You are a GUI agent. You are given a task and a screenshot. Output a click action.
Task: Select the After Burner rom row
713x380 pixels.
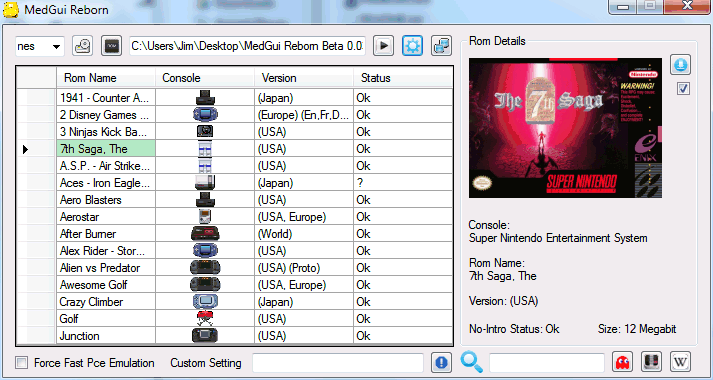click(234, 234)
